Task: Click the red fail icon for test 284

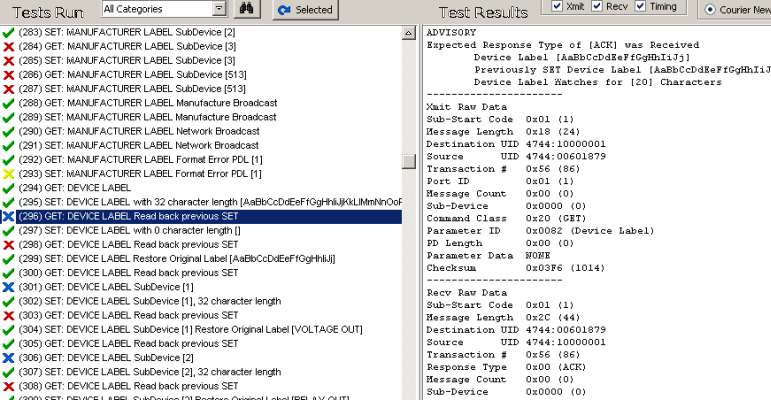Action: point(8,46)
